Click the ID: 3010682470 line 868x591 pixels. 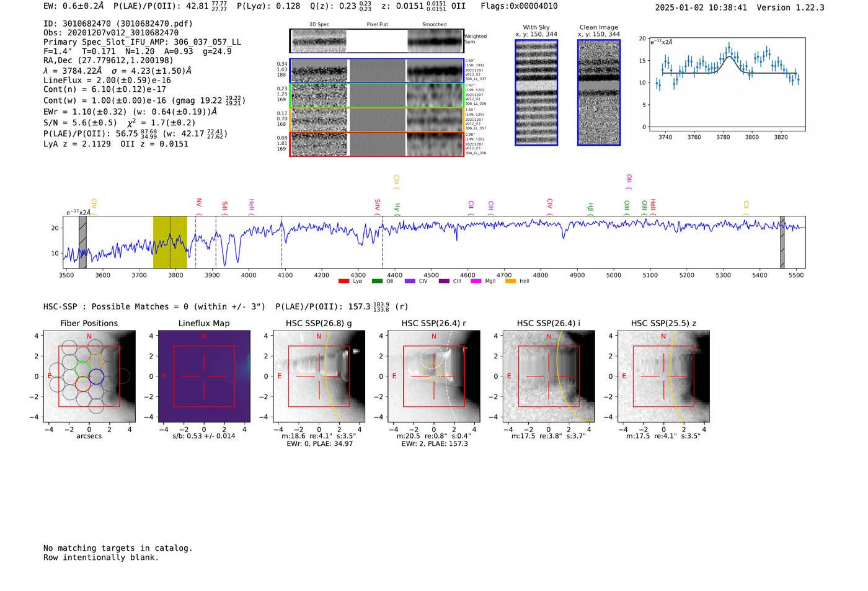pos(118,24)
